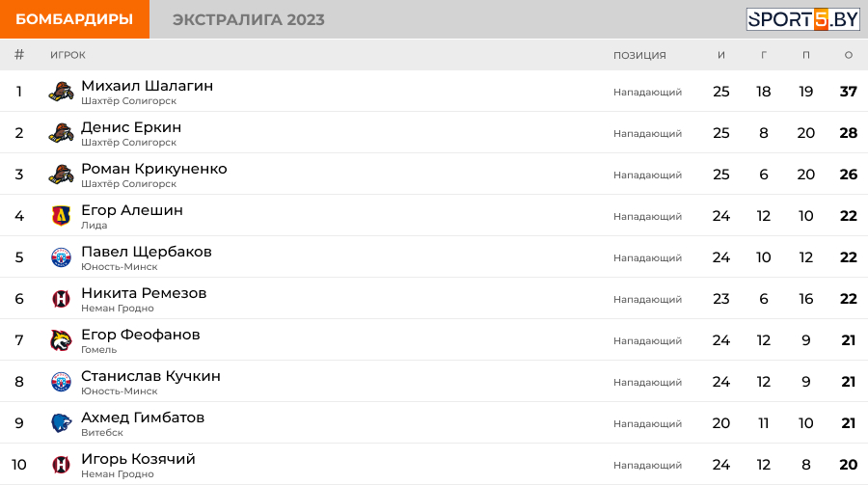Click Неман Гродно logo beside Никита Ремезов
The width and height of the screenshot is (868, 485).
tap(61, 299)
